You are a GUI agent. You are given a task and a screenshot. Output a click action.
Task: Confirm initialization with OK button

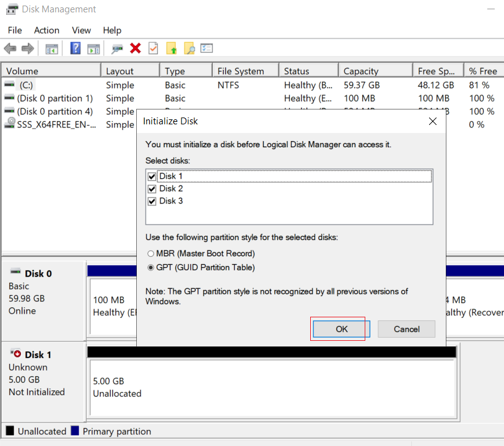point(342,329)
